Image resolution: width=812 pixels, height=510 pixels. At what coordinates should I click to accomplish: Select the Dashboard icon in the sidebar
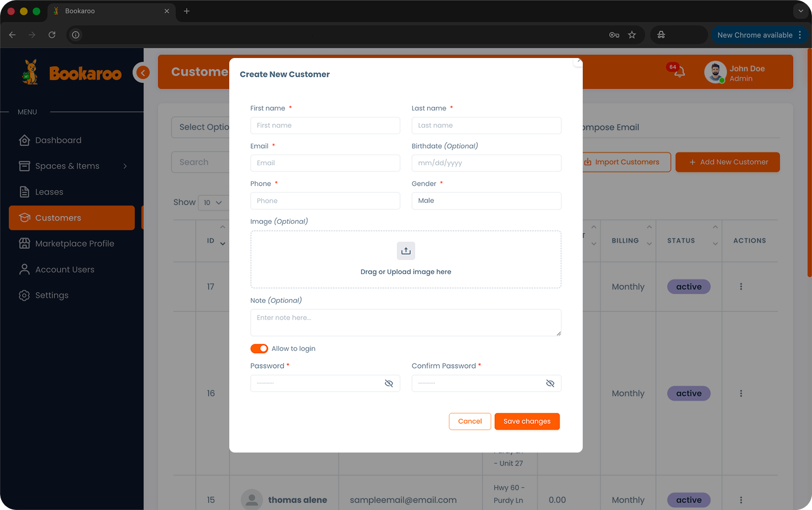[24, 140]
